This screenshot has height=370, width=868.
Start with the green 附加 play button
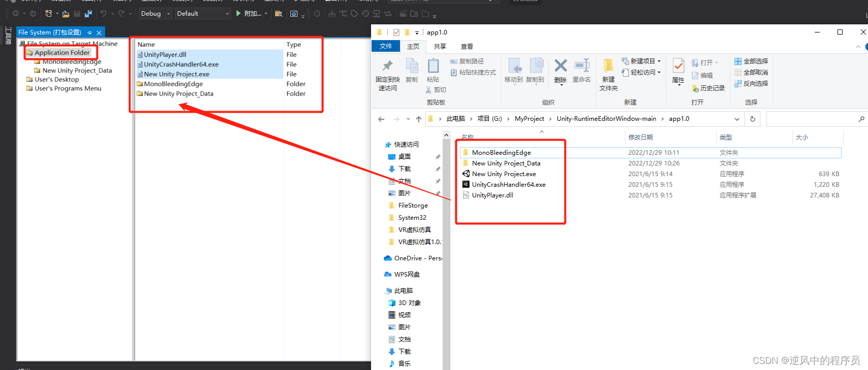(x=239, y=14)
